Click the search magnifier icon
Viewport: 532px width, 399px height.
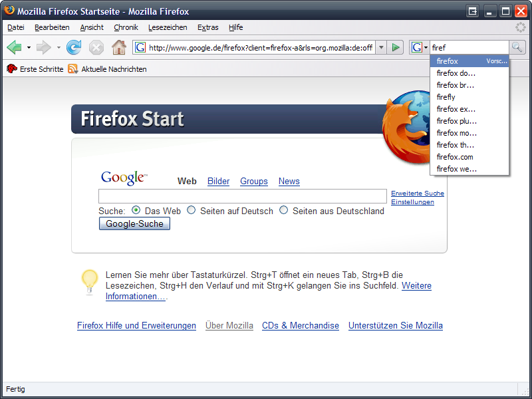517,47
